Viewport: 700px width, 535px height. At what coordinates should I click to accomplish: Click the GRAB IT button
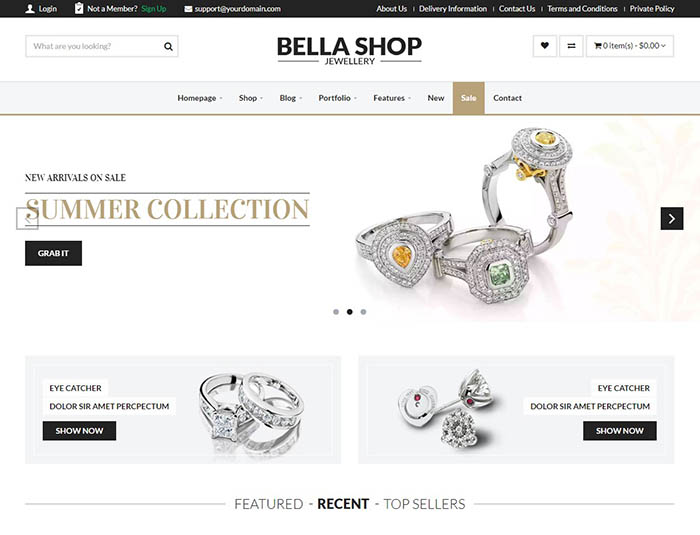click(x=53, y=253)
